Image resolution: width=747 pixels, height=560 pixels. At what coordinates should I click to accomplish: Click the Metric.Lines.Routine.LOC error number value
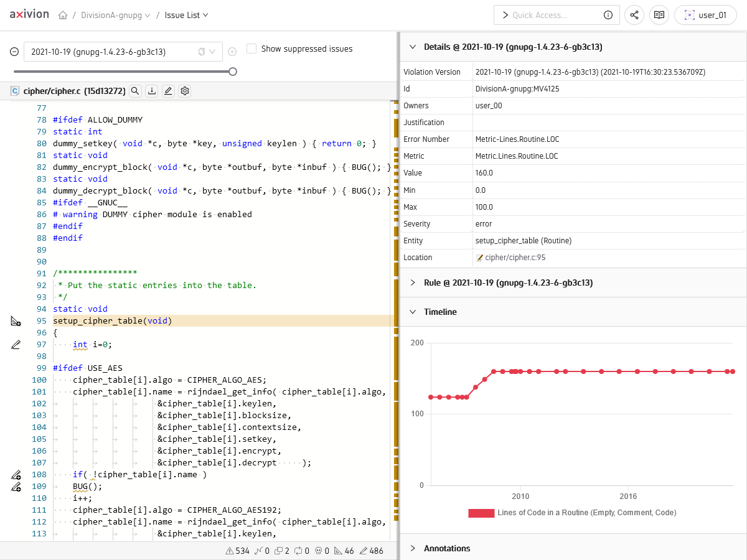click(x=517, y=139)
